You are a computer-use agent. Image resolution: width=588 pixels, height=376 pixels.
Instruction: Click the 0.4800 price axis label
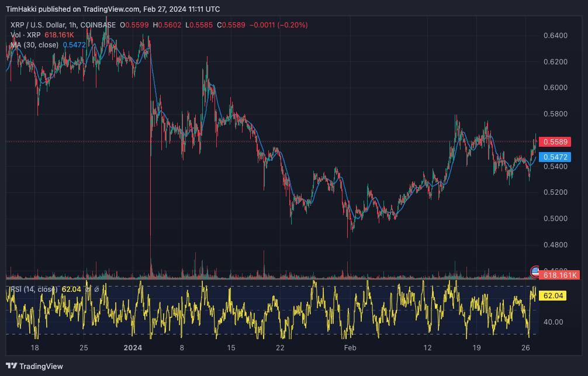coord(555,244)
